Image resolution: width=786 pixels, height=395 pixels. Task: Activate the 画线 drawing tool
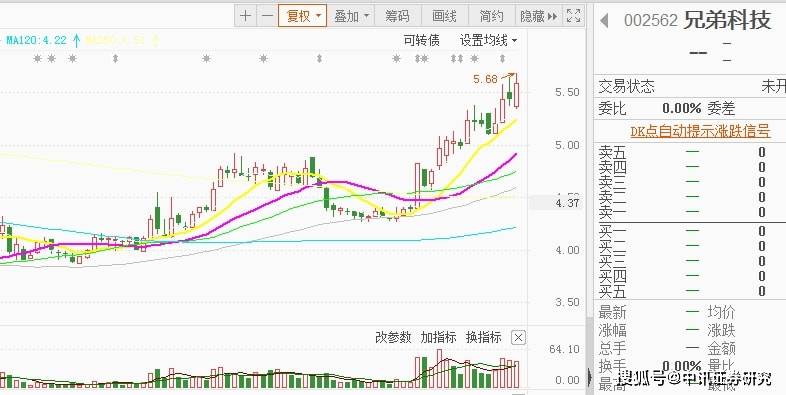pyautogui.click(x=445, y=16)
